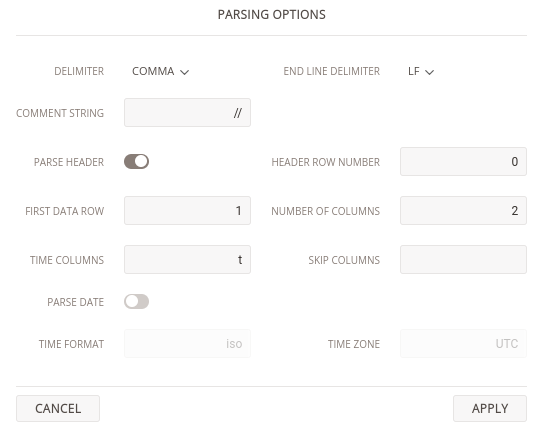Click the Delimiter label
Image resolution: width=543 pixels, height=439 pixels.
(79, 71)
